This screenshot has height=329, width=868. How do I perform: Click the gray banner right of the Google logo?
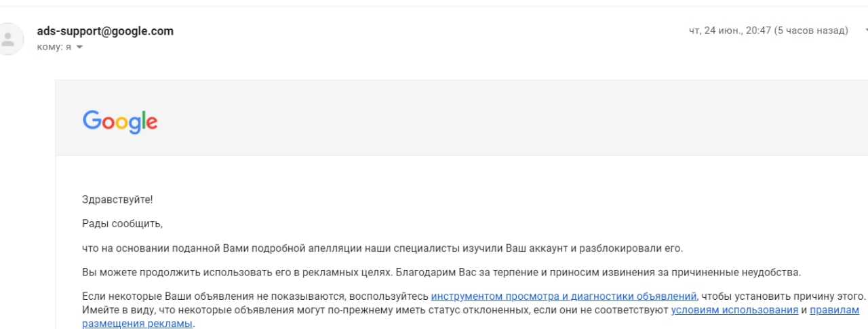pos(475,119)
